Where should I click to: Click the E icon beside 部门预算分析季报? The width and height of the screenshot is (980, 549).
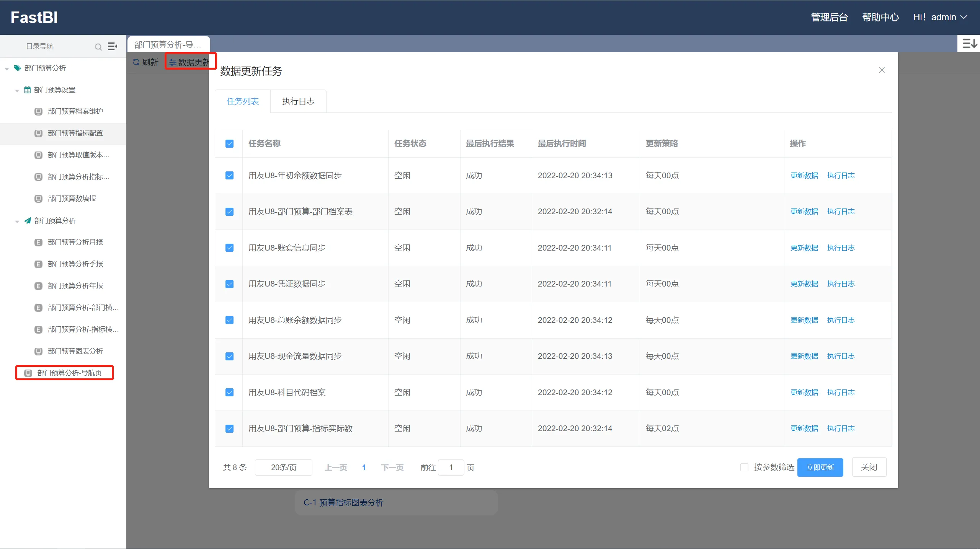tap(38, 264)
